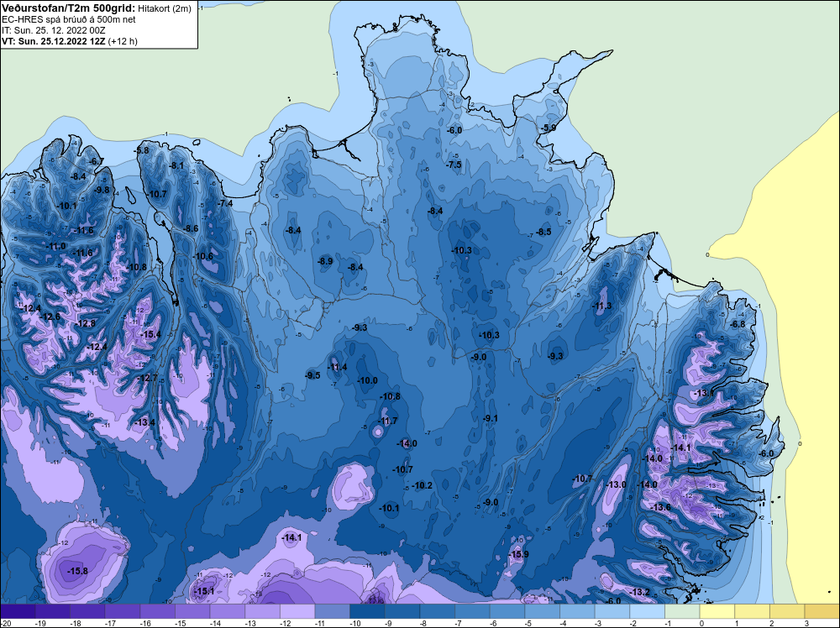840x628 pixels.
Task: Click the -11.4 temperature reading
Action: (337, 367)
